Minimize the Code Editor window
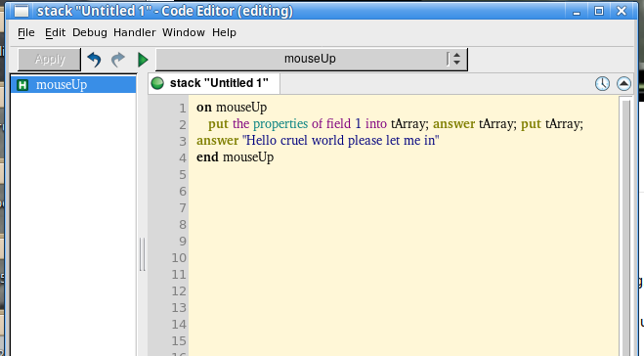The height and width of the screenshot is (356, 644). (x=577, y=12)
